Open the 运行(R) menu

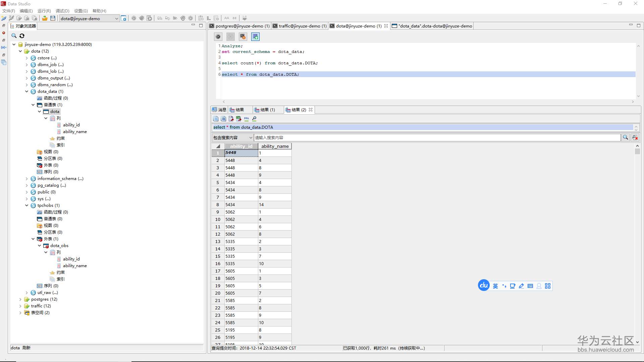click(x=44, y=11)
